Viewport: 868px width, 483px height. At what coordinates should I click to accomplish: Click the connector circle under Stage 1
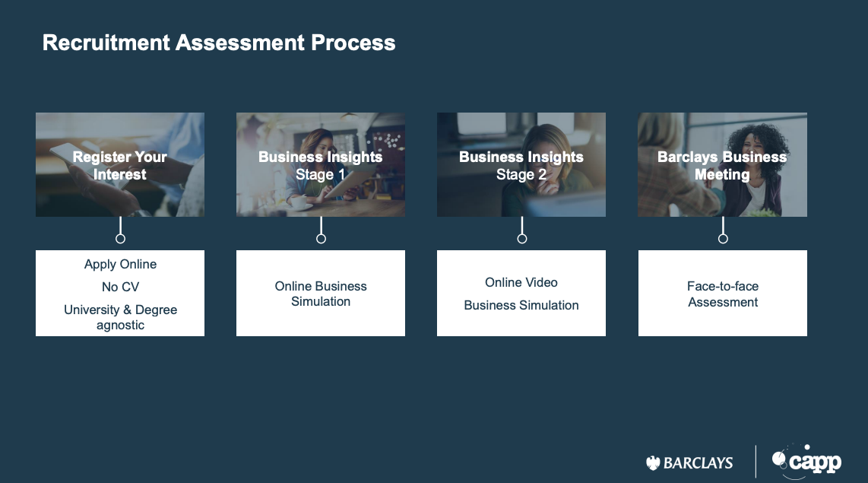321,239
